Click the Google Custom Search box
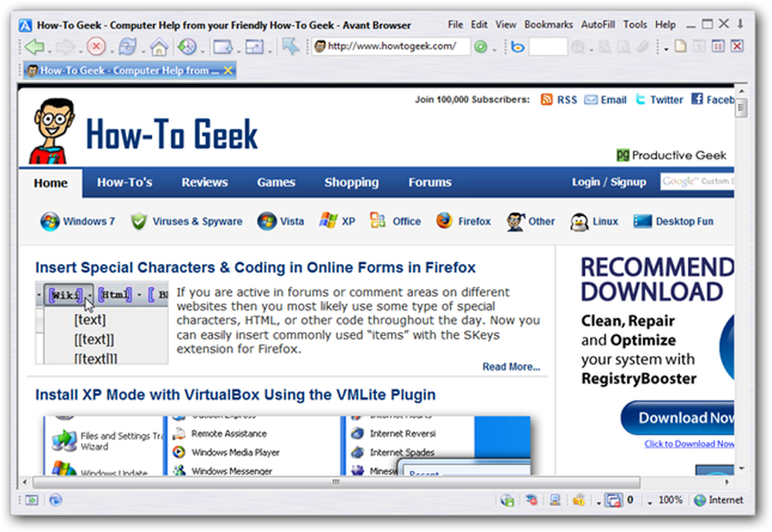The image size is (772, 532). point(697,181)
